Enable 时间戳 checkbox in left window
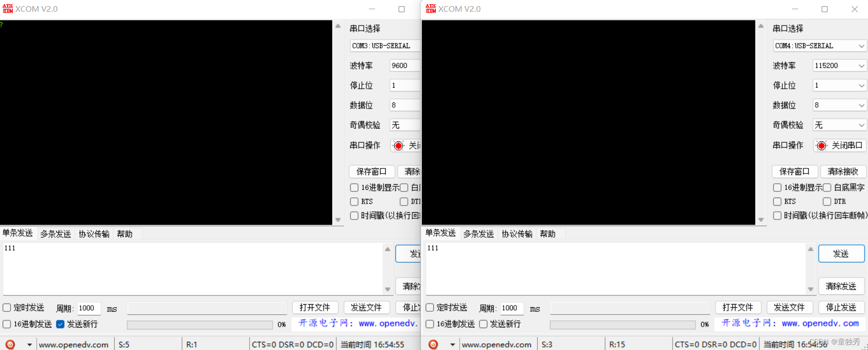 point(354,216)
